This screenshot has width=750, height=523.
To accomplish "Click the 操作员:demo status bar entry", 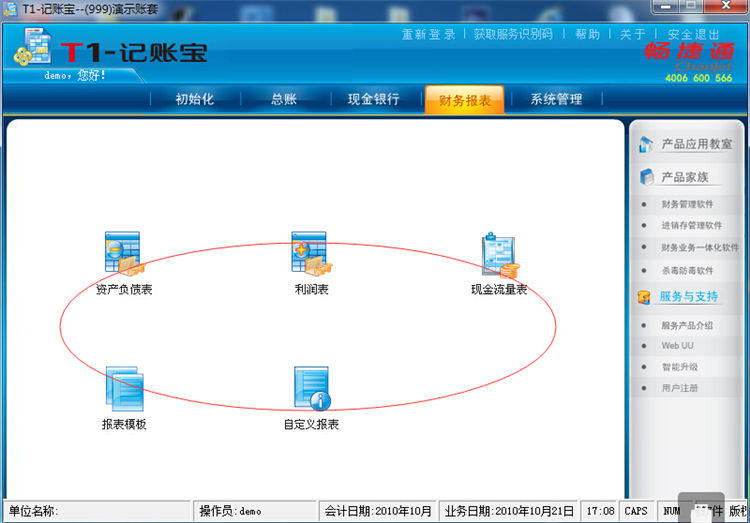I will (255, 511).
